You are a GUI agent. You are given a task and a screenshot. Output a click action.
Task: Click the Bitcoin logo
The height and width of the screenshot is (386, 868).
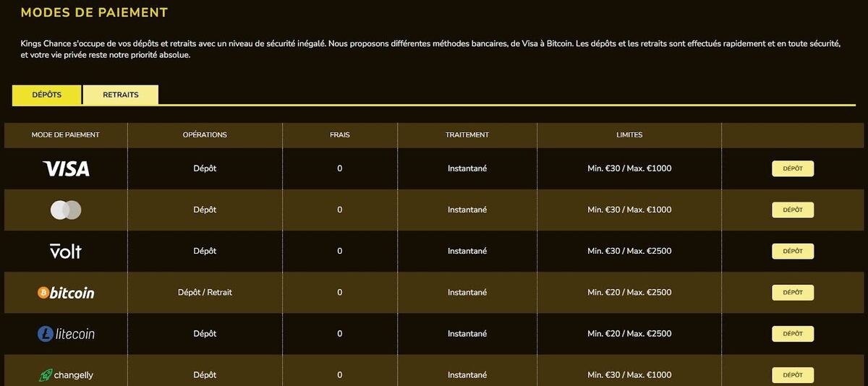[66, 293]
